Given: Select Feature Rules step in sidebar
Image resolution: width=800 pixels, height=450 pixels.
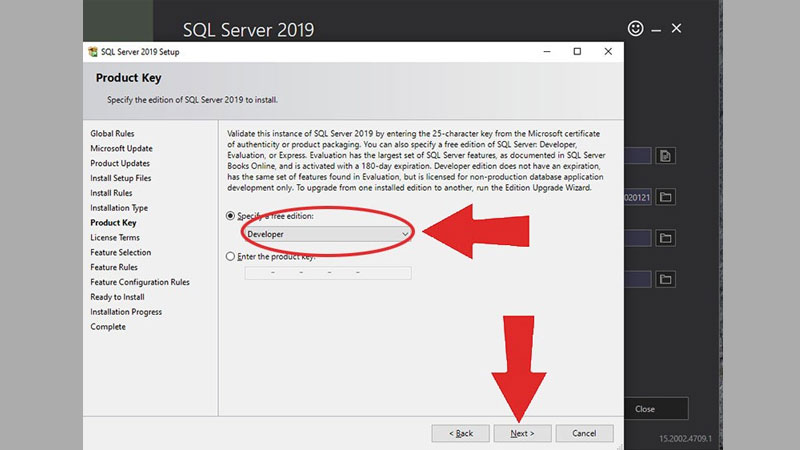Looking at the screenshot, I should [114, 267].
